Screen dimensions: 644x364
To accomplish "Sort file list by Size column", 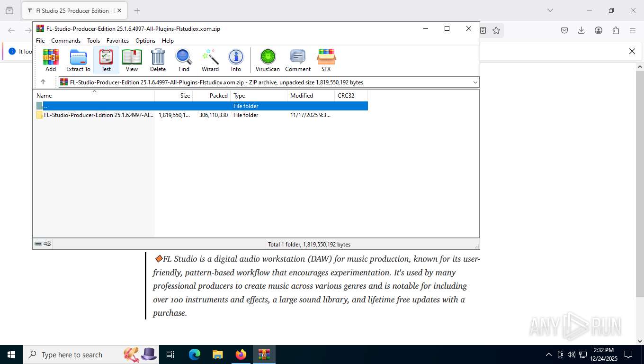I will click(x=174, y=95).
